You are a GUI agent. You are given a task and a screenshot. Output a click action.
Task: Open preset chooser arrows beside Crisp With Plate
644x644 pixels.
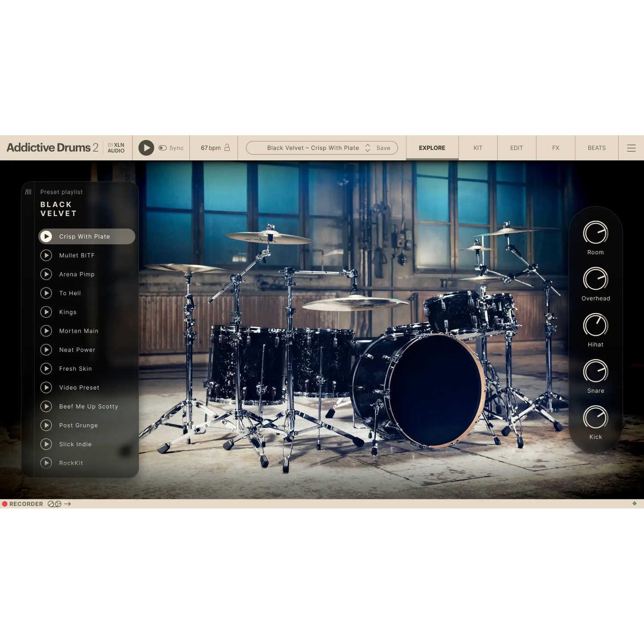click(x=368, y=148)
